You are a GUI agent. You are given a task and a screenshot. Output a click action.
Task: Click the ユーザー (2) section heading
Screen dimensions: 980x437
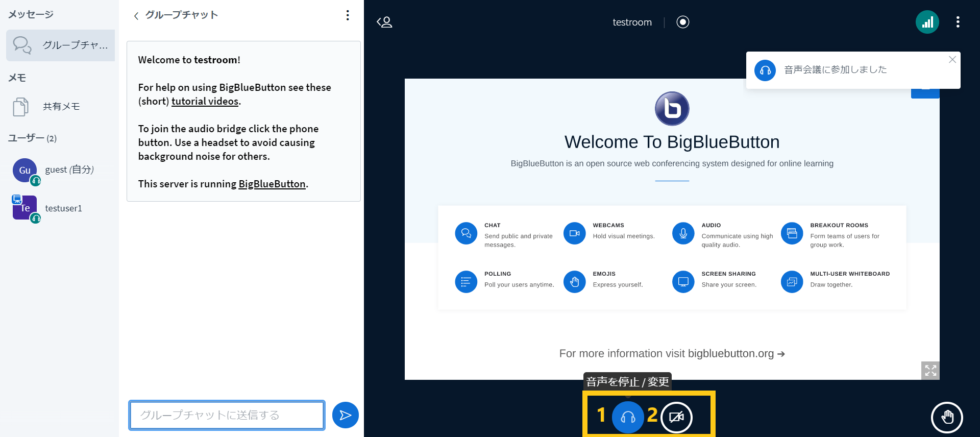32,138
